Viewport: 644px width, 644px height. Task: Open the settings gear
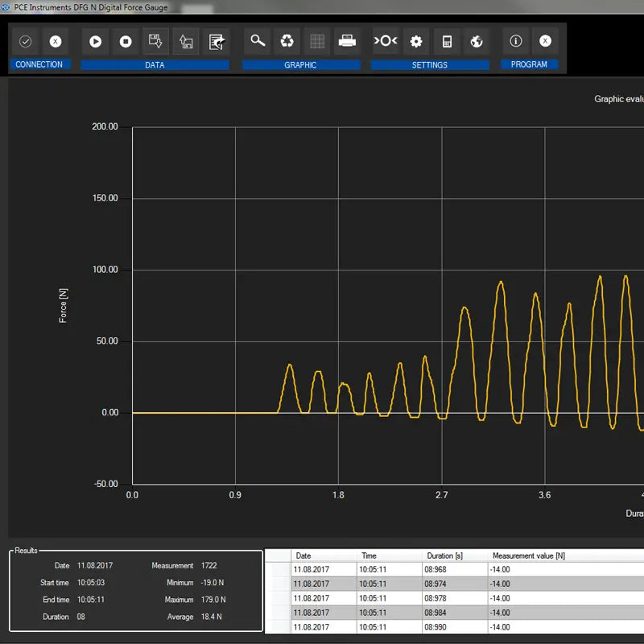[415, 42]
